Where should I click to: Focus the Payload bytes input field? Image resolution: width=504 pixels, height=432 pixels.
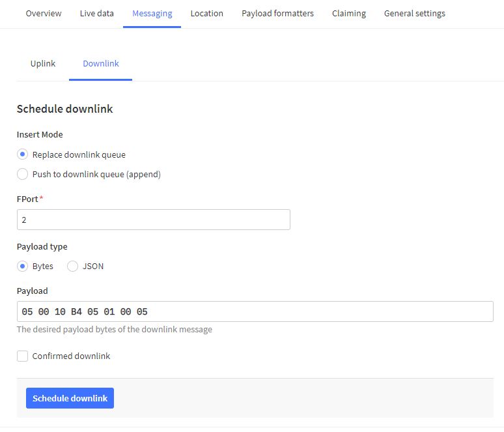pos(255,312)
